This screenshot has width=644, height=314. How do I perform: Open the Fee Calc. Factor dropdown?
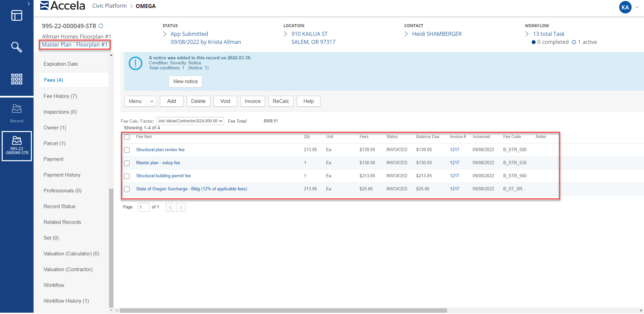tap(190, 121)
